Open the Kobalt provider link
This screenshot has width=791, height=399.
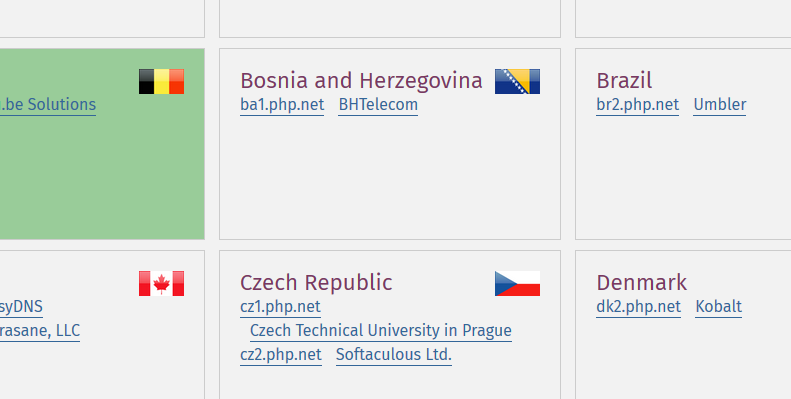[x=718, y=307]
